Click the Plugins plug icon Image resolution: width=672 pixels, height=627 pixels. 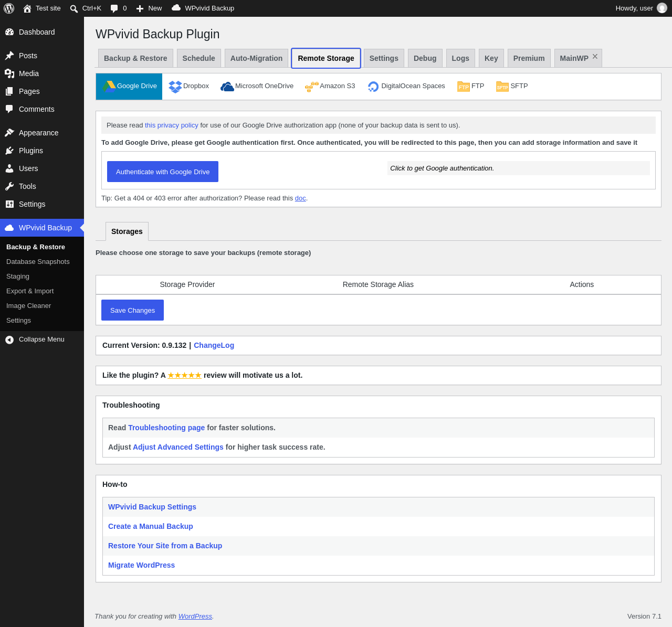(9, 151)
